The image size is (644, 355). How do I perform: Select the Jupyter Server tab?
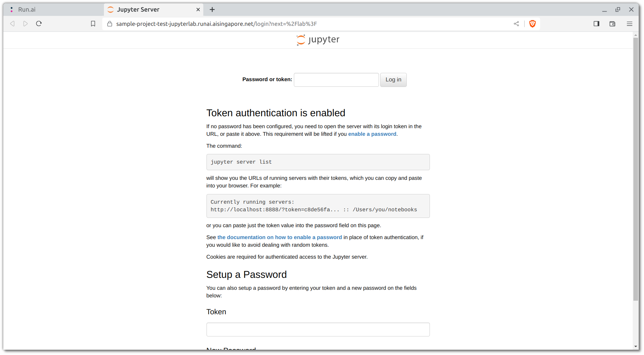153,10
